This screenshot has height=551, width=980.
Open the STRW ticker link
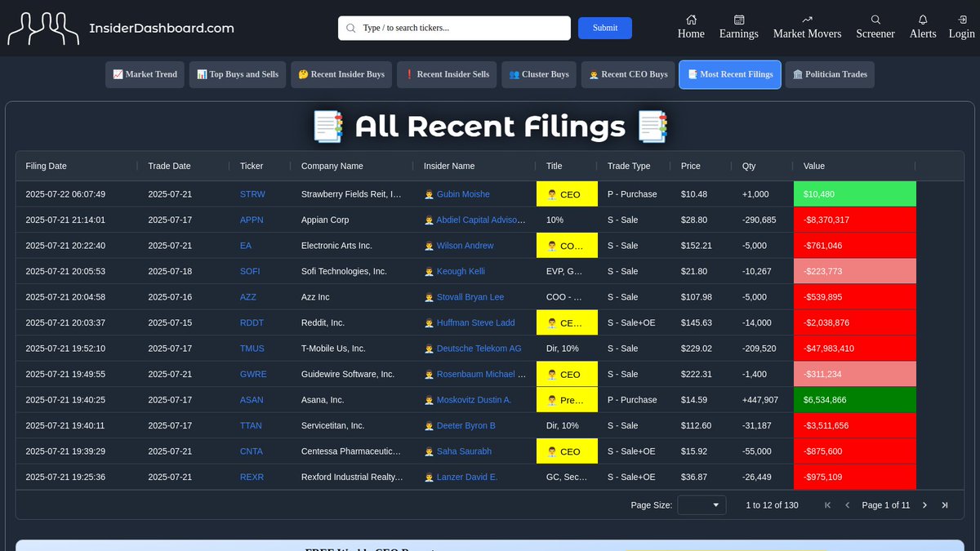click(x=252, y=194)
